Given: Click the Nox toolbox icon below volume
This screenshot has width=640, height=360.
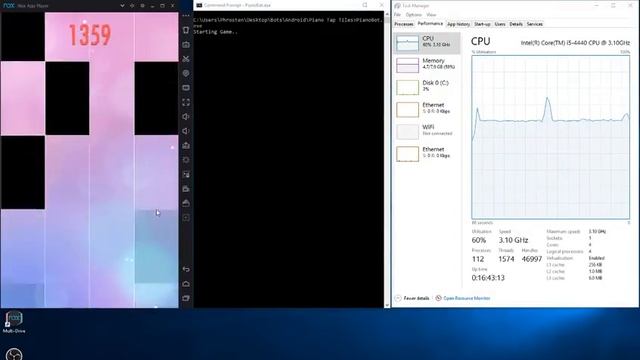Looking at the screenshot, I should (x=186, y=145).
